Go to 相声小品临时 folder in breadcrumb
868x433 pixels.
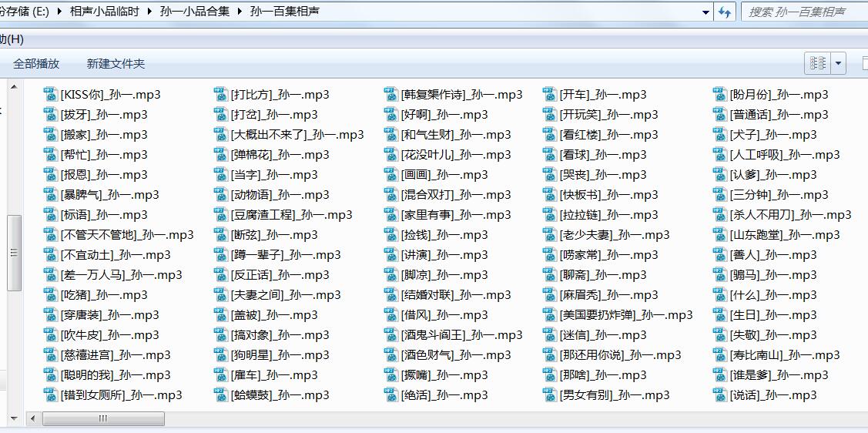coord(105,12)
